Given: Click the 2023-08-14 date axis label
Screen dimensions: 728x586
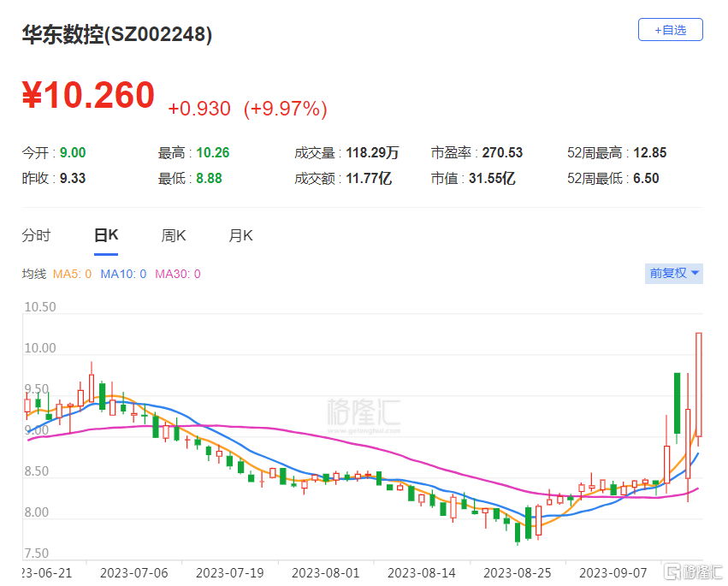Looking at the screenshot, I should 422,573.
